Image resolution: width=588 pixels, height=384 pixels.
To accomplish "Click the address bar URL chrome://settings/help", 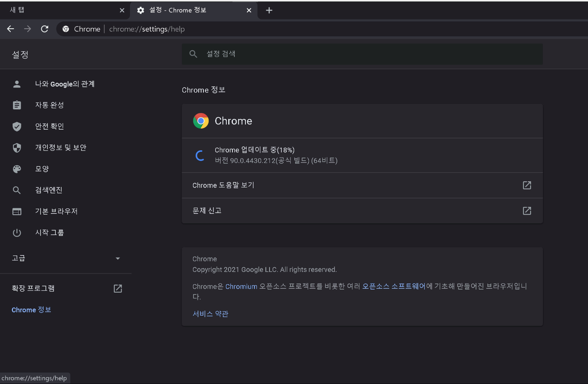I will (x=147, y=29).
